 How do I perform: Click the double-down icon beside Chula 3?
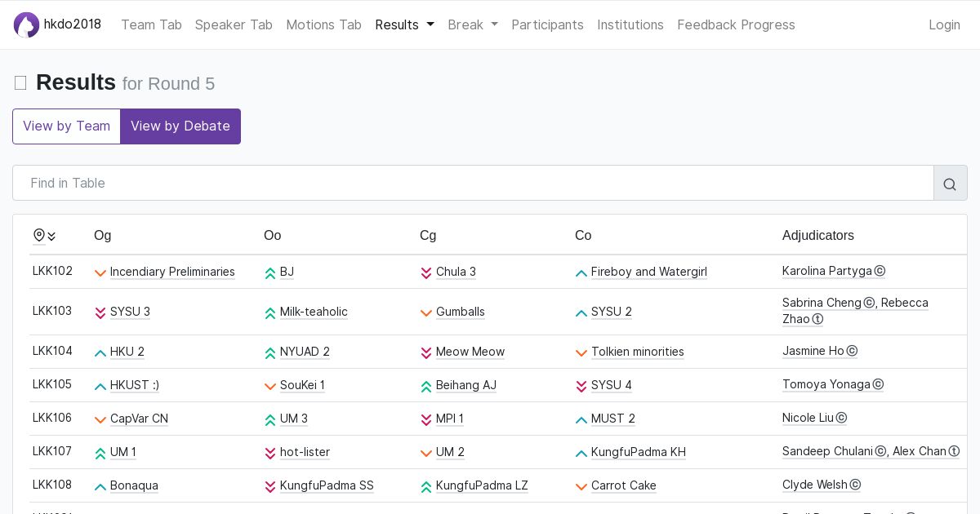point(426,273)
